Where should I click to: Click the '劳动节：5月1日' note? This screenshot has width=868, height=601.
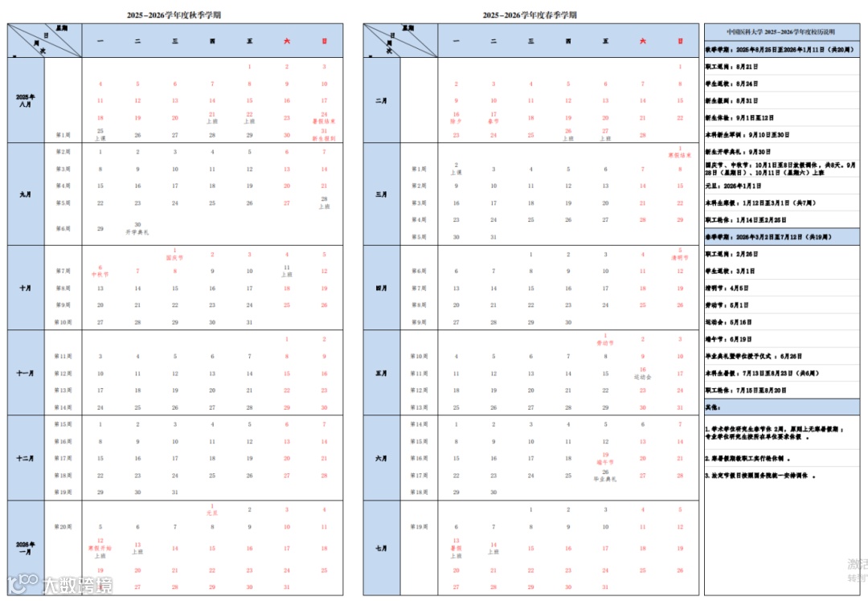(727, 305)
